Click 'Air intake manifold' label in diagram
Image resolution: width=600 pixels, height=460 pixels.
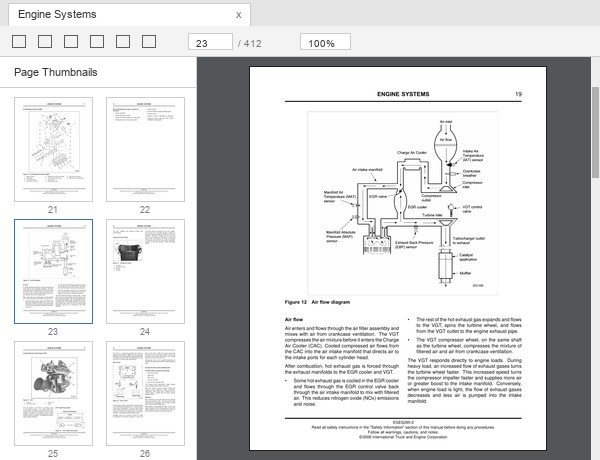[367, 170]
